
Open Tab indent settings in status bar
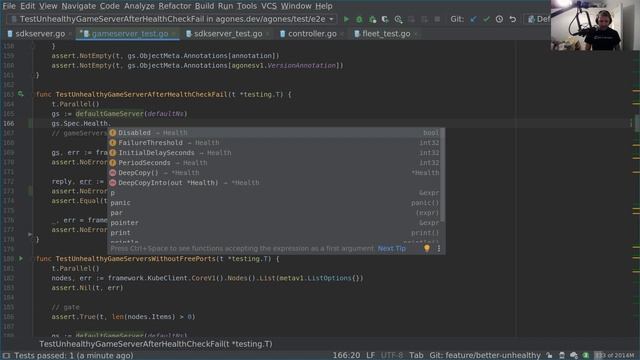[x=416, y=356]
